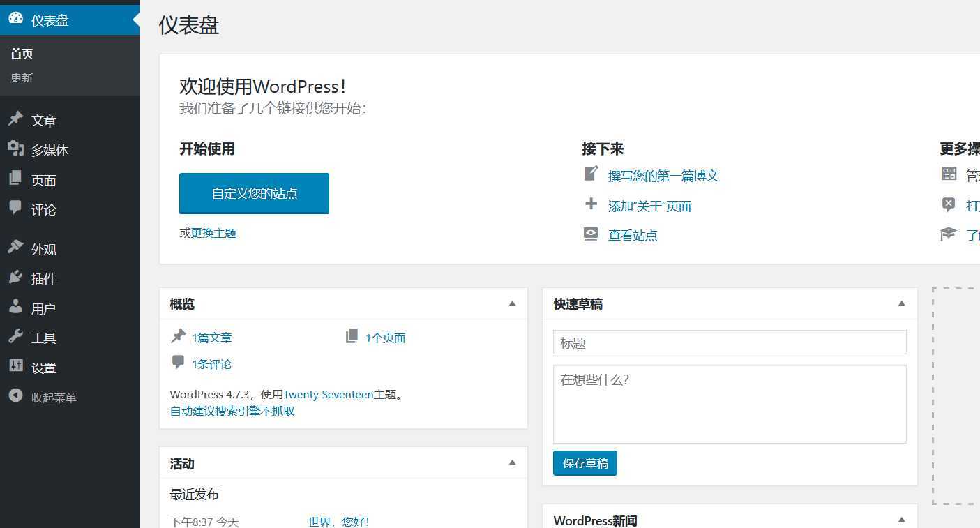This screenshot has width=980, height=528.
Task: Click the media icon beside 多媒体
Action: pyautogui.click(x=15, y=149)
